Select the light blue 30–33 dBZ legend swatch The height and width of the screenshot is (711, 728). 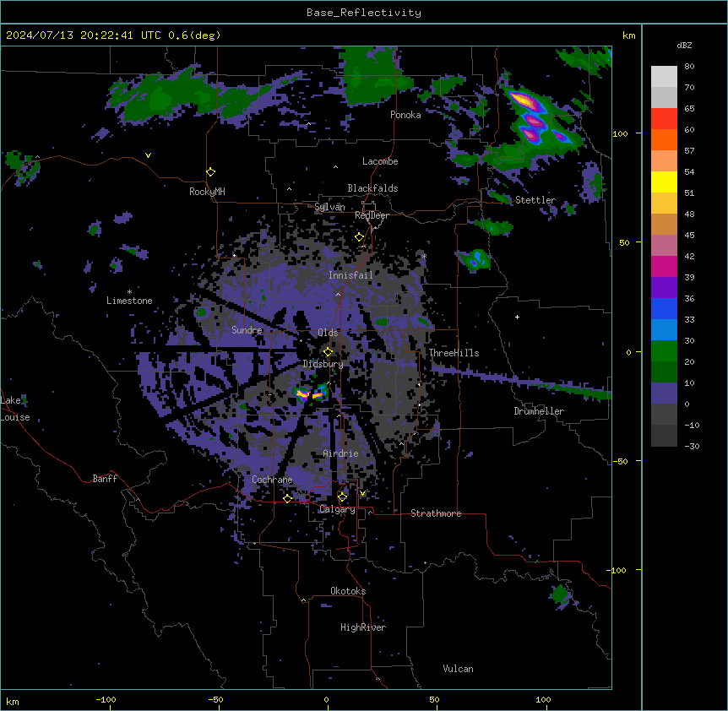tap(664, 330)
